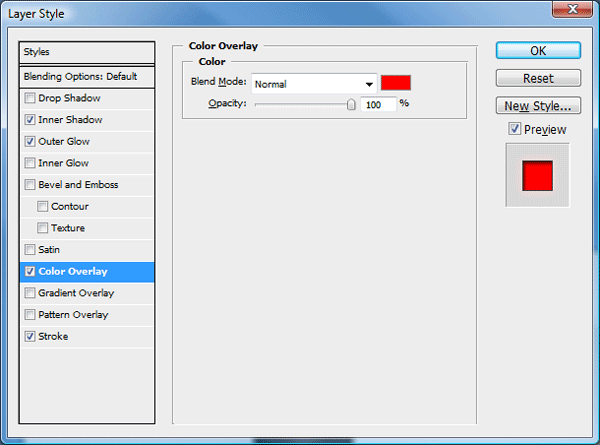The width and height of the screenshot is (600, 445).
Task: Toggle the Preview checkbox
Action: 515,129
